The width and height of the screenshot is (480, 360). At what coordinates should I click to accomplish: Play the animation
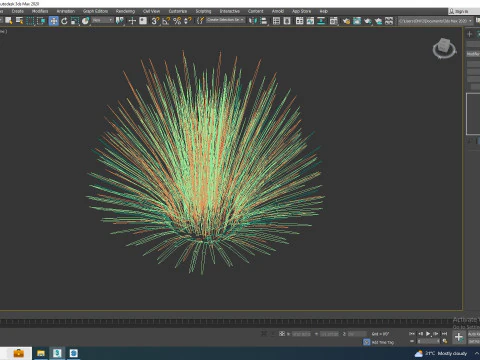coord(428,334)
